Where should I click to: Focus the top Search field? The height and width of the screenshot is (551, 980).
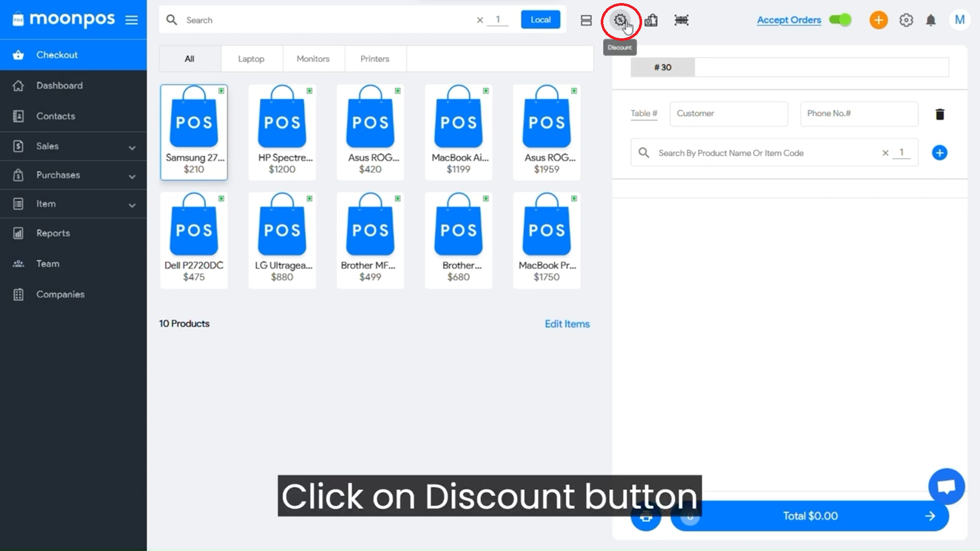pos(327,20)
